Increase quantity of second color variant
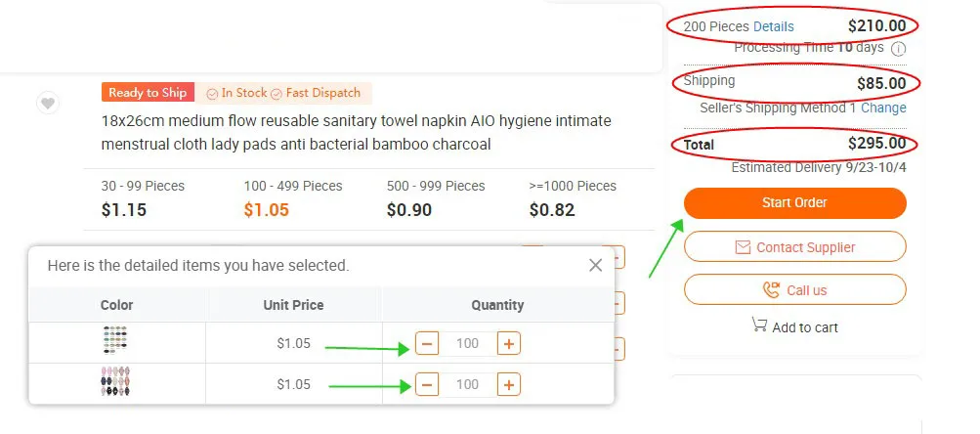Image resolution: width=980 pixels, height=434 pixels. coord(508,384)
